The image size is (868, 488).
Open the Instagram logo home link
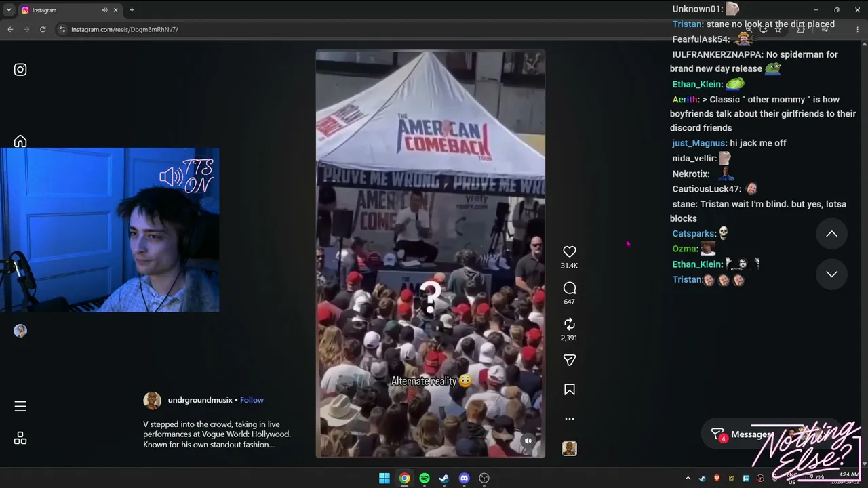pos(20,69)
